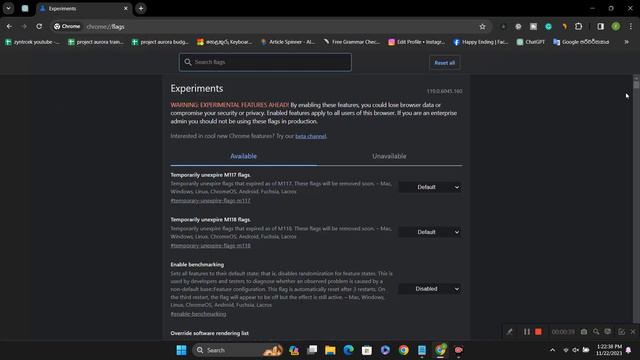Stop the recording with the red square
Image resolution: width=640 pixels, height=360 pixels.
(538, 332)
